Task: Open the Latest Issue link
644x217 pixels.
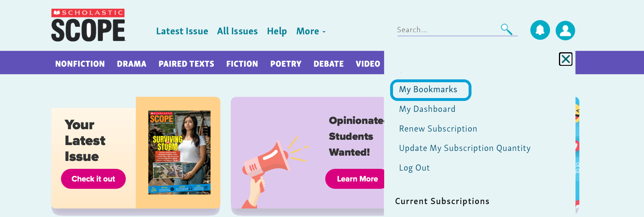Action: click(x=182, y=31)
